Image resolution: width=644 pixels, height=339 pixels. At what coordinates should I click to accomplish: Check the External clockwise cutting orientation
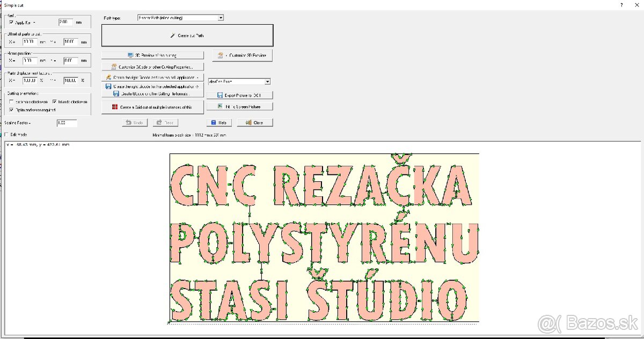click(x=11, y=101)
